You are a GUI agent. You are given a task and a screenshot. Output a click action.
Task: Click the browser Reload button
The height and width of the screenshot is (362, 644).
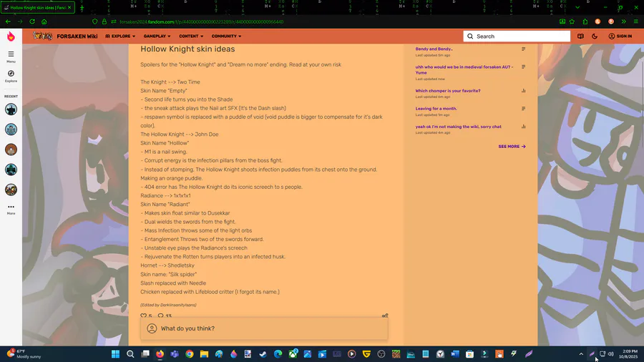32,21
